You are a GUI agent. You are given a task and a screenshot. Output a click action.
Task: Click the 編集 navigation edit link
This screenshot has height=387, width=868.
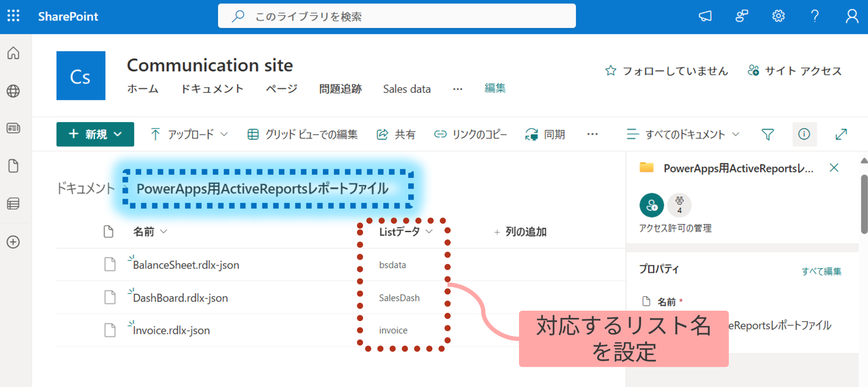(x=495, y=88)
